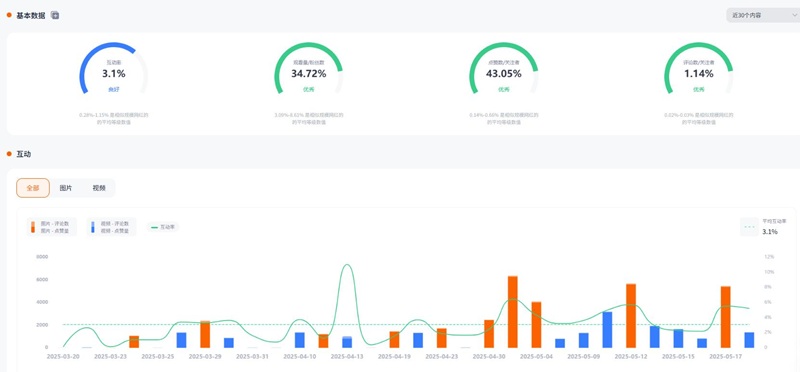Click the orange bar above 2025-05-17
Image resolution: width=800 pixels, height=372 pixels.
click(x=726, y=317)
